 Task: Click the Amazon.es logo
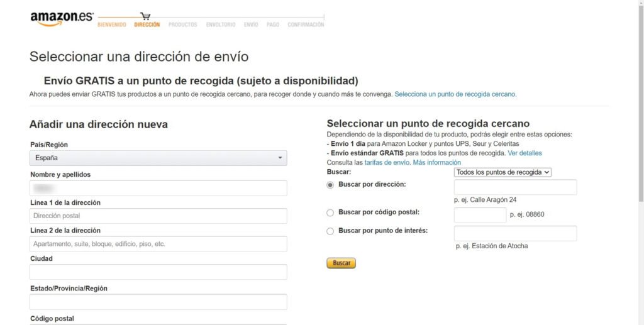click(x=61, y=18)
